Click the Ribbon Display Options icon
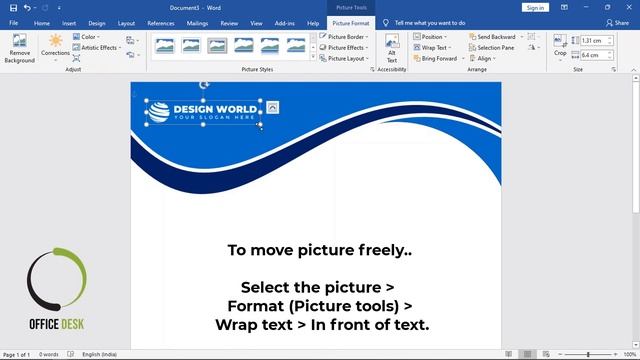Viewport: 640px width, 360px height. click(x=564, y=7)
